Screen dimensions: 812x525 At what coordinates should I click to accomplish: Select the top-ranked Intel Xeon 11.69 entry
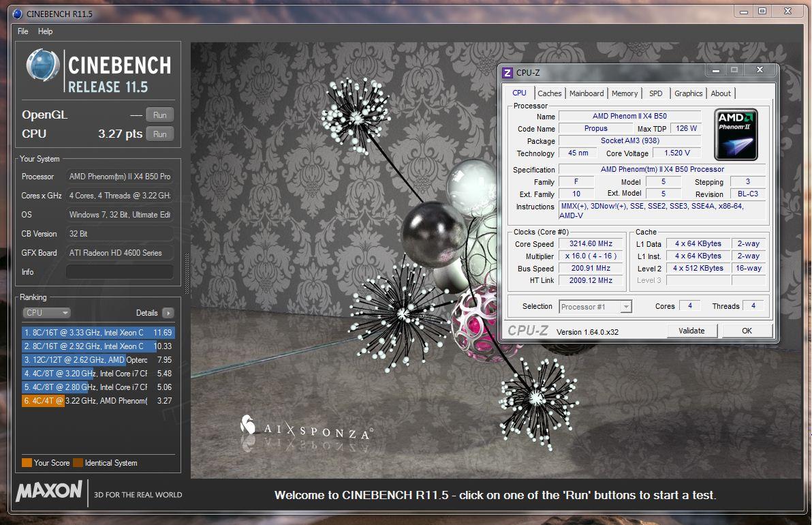(98, 333)
